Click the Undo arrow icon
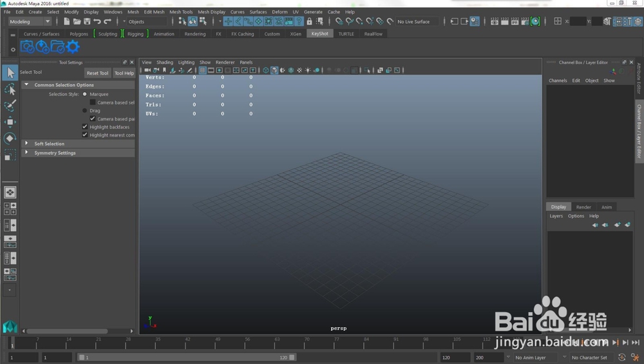Image resolution: width=644 pixels, height=364 pixels. [97, 21]
